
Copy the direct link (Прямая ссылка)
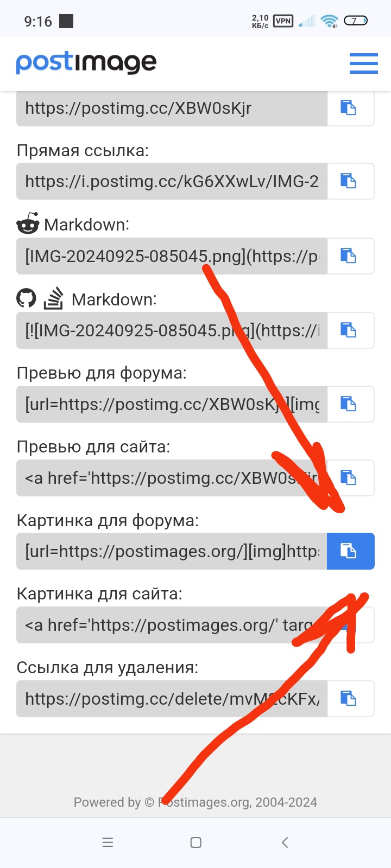(x=351, y=181)
